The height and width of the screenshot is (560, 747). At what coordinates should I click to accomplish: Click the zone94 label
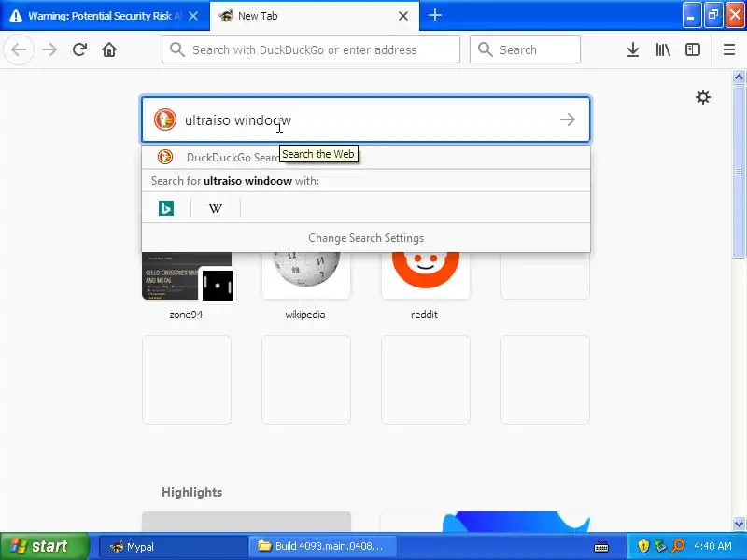186,315
